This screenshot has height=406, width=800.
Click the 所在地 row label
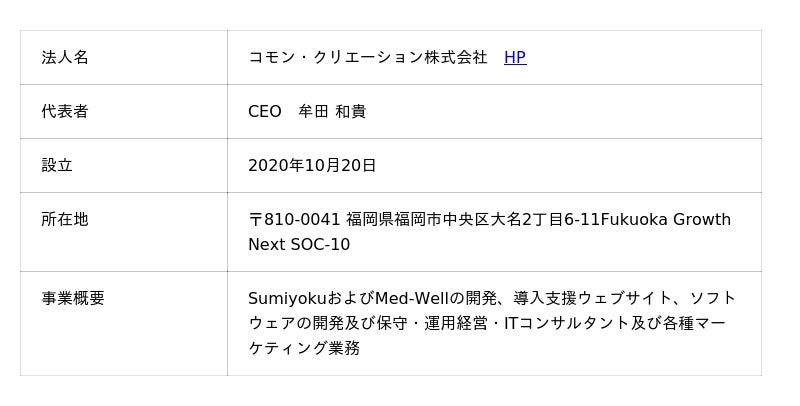pyautogui.click(x=65, y=219)
